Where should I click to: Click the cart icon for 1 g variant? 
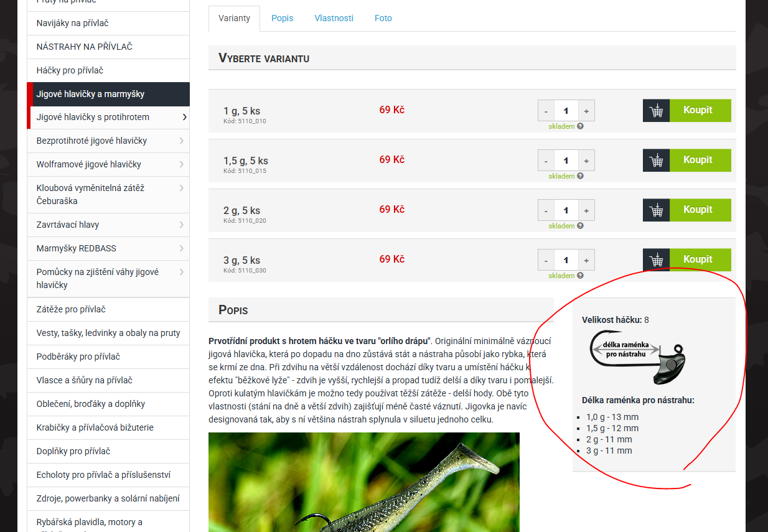pyautogui.click(x=656, y=111)
